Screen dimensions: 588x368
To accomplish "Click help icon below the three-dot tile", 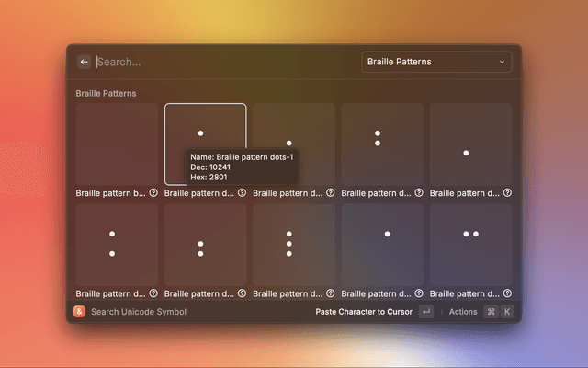I will [x=330, y=293].
